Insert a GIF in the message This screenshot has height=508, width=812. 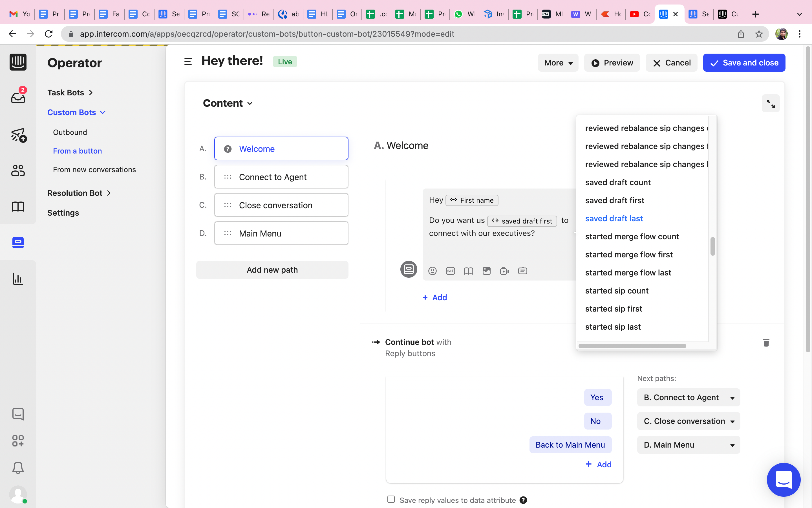tap(450, 271)
